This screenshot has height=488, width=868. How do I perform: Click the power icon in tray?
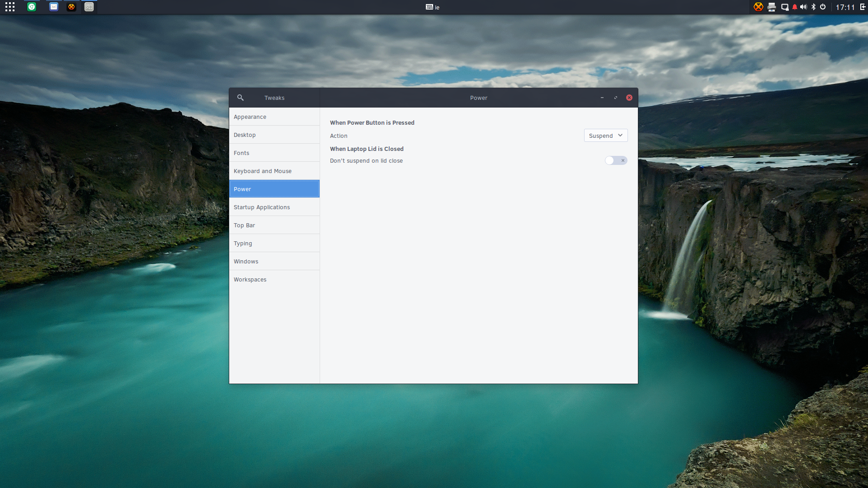point(823,7)
